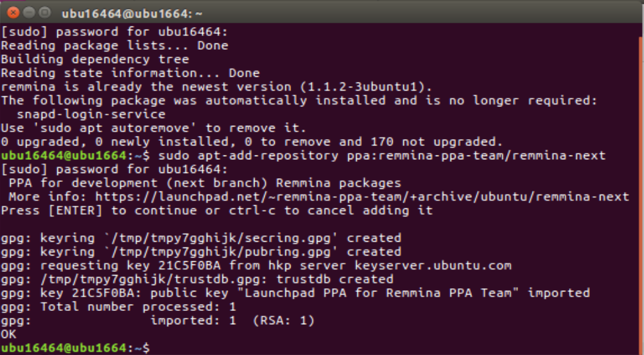
Task: Click the ppa:remmina-ppa-team/remmina-next argument
Action: (x=476, y=155)
